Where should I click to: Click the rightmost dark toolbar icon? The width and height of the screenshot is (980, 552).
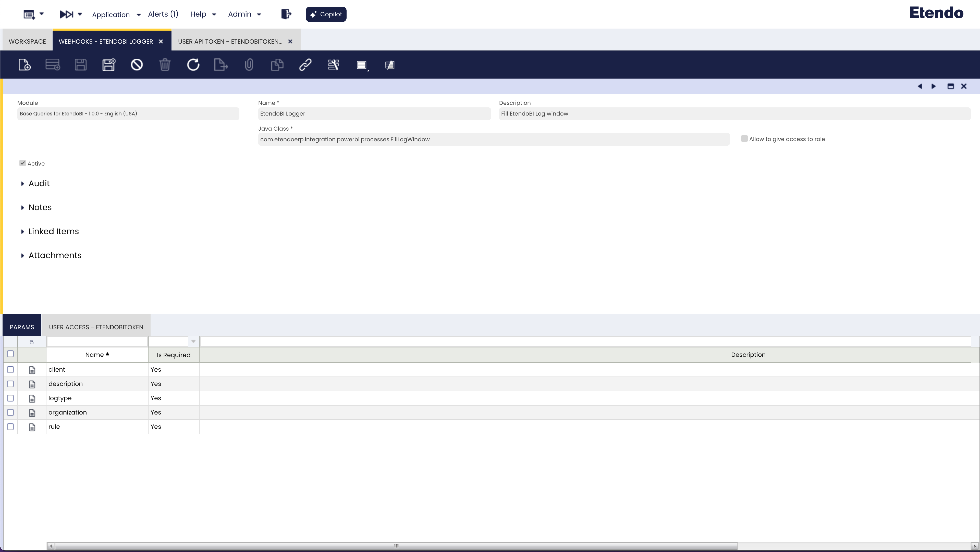(389, 65)
